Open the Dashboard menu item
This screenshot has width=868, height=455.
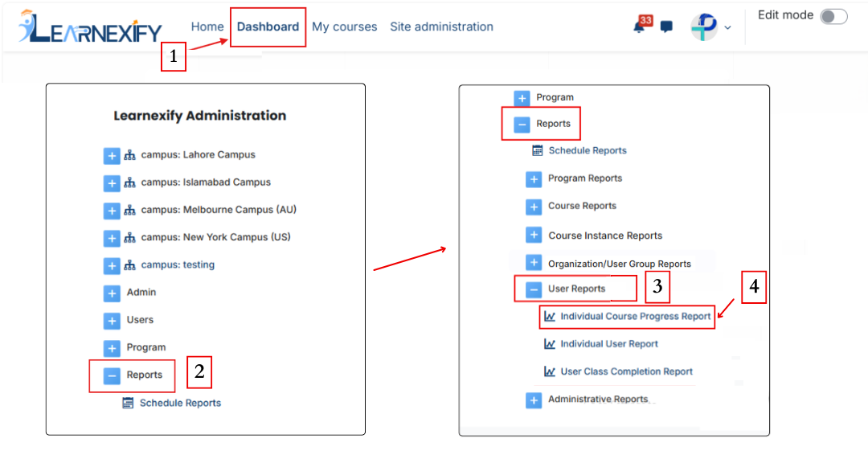coord(268,27)
